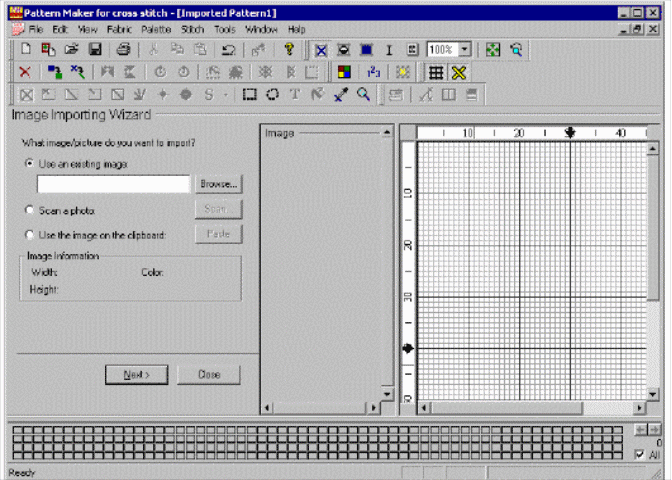Select the rectangular selection tool
The width and height of the screenshot is (672, 480).
[250, 94]
